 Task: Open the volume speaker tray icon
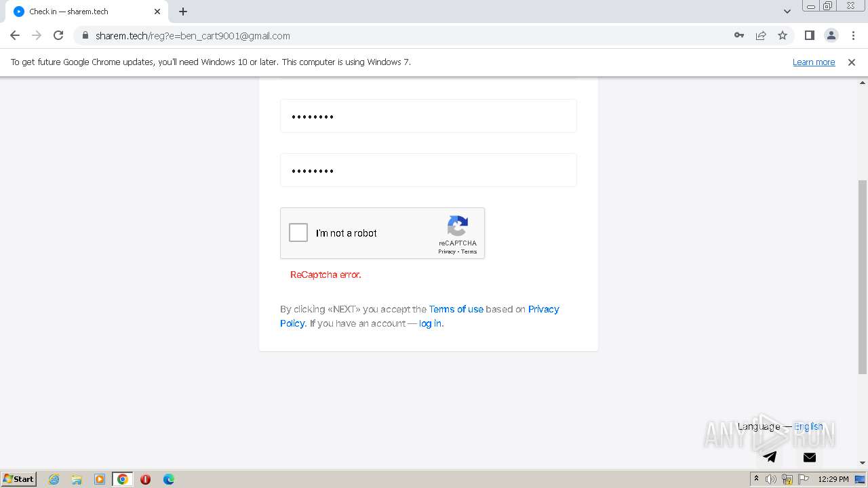[771, 479]
